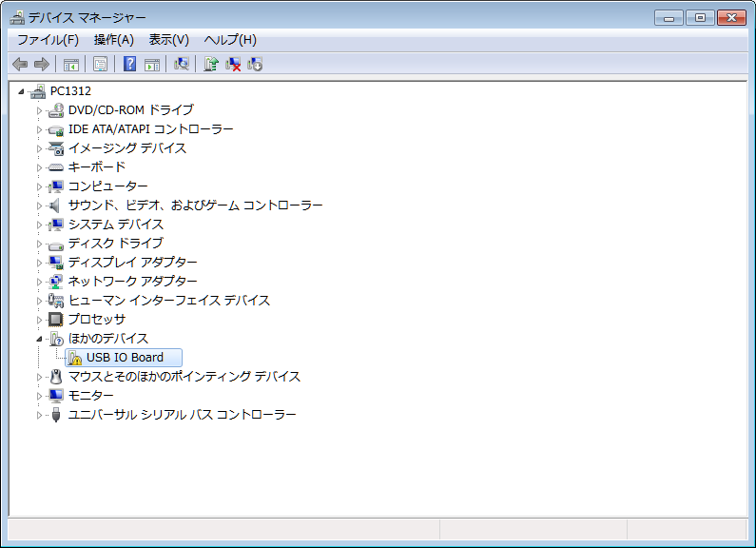Click the Properties toolbar icon

[99, 64]
